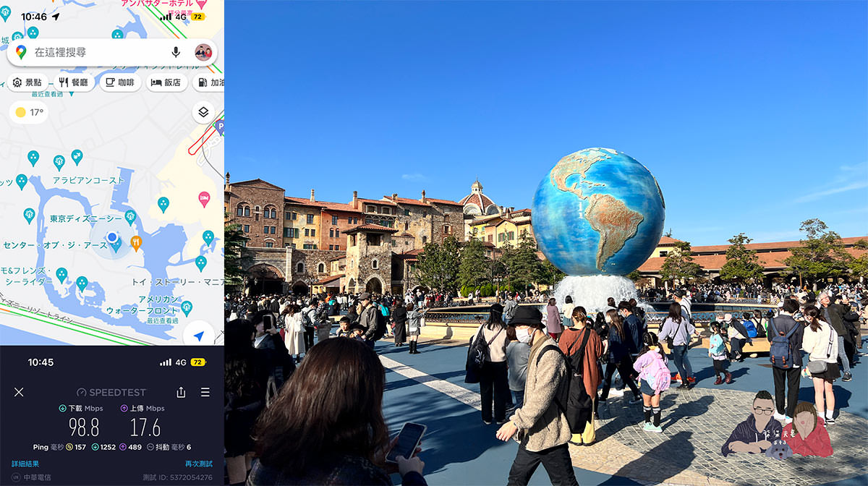Tap the blue current location dot
This screenshot has width=868, height=486.
tap(111, 237)
